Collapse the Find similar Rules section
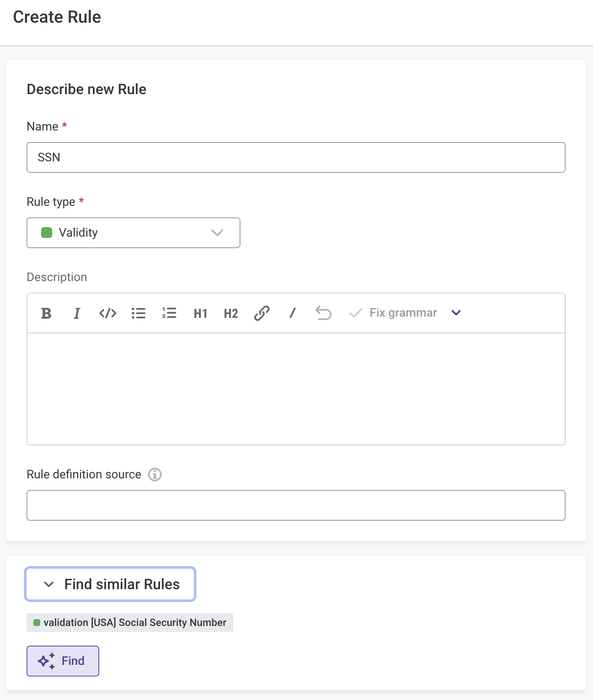The image size is (593, 700). pyautogui.click(x=110, y=584)
